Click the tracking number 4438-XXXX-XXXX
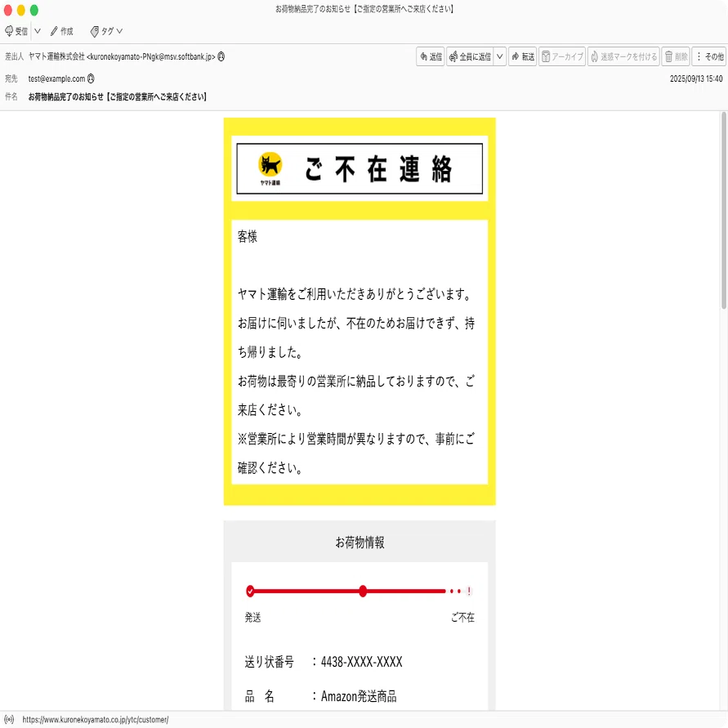 [x=362, y=662]
